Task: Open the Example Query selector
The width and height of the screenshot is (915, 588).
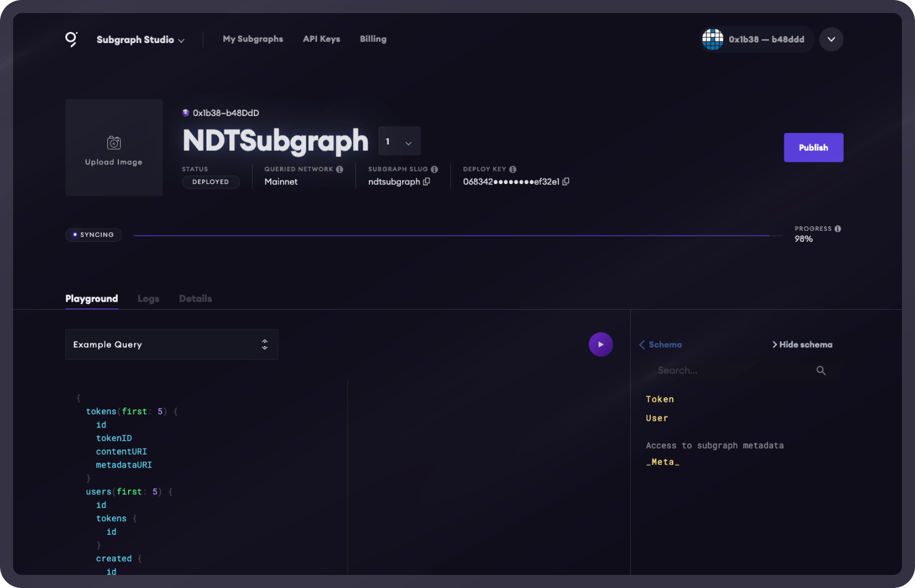Action: [x=172, y=345]
